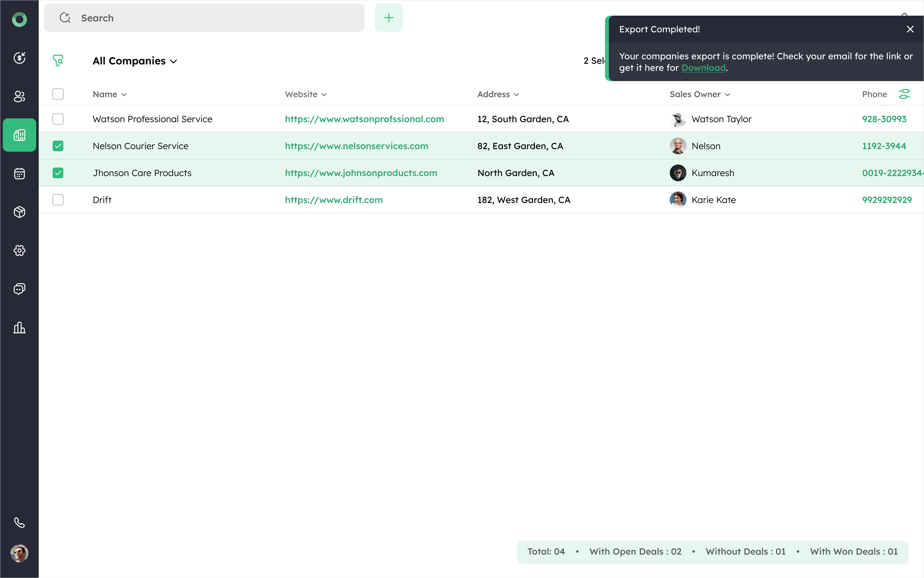Open the contacts icon in sidebar
The height and width of the screenshot is (578, 924).
point(19,96)
